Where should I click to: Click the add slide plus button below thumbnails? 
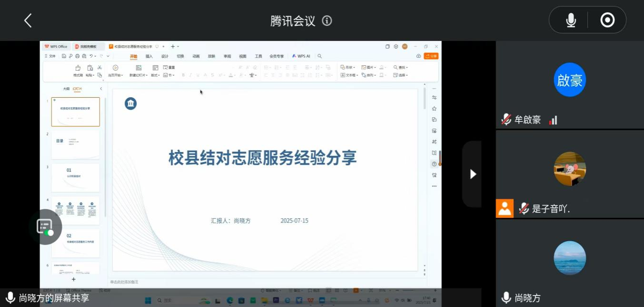point(73,279)
